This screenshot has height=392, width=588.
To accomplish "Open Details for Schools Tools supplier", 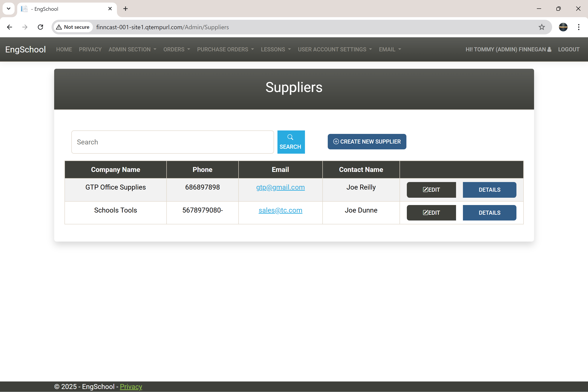I will pyautogui.click(x=489, y=213).
